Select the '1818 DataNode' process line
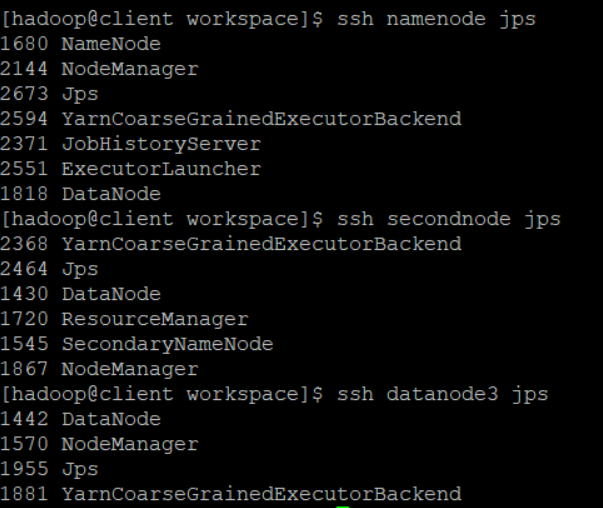The height and width of the screenshot is (508, 603). tap(80, 194)
